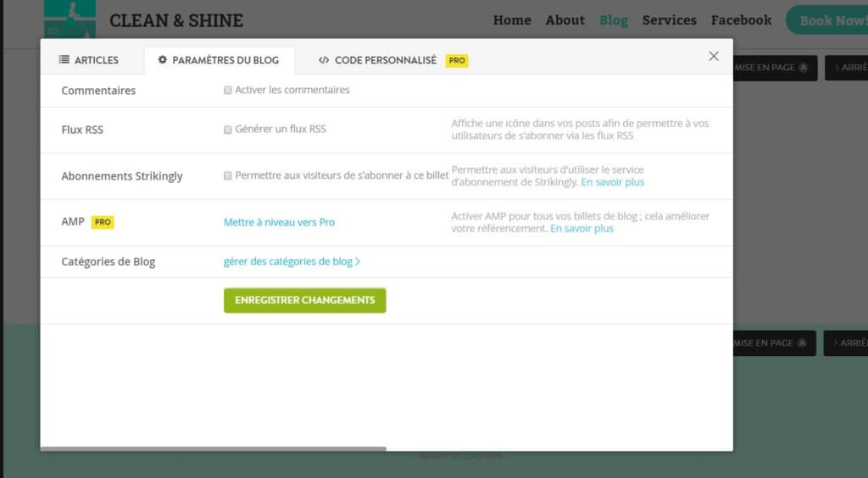Image resolution: width=868 pixels, height=478 pixels.
Task: Check the Générer un flux RSS box
Action: (228, 130)
